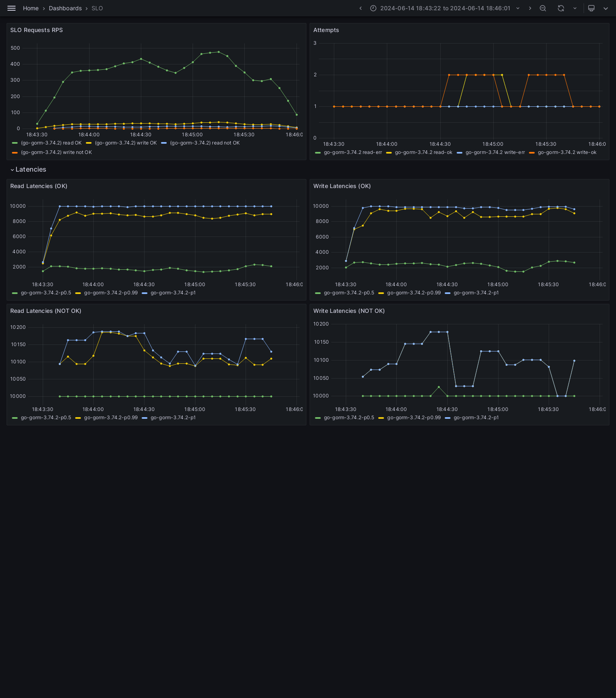616x698 pixels.
Task: Toggle p0.99 legend in Read Latencies (OK)
Action: (x=111, y=293)
